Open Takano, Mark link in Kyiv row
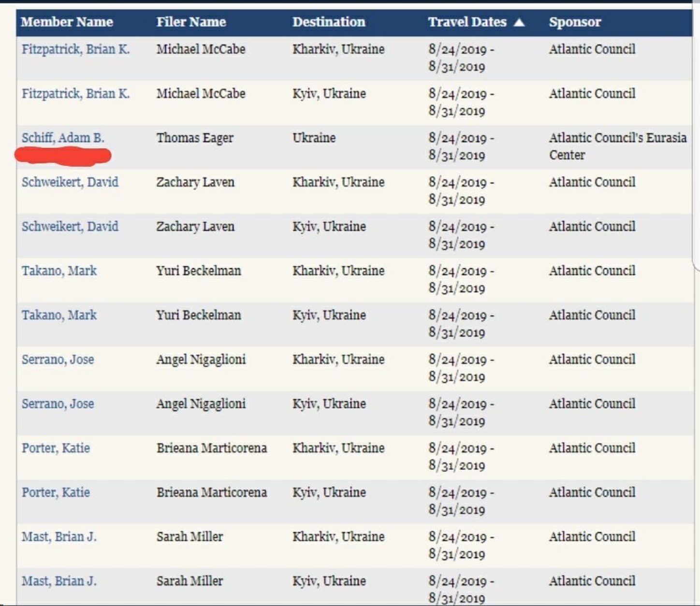 [59, 316]
